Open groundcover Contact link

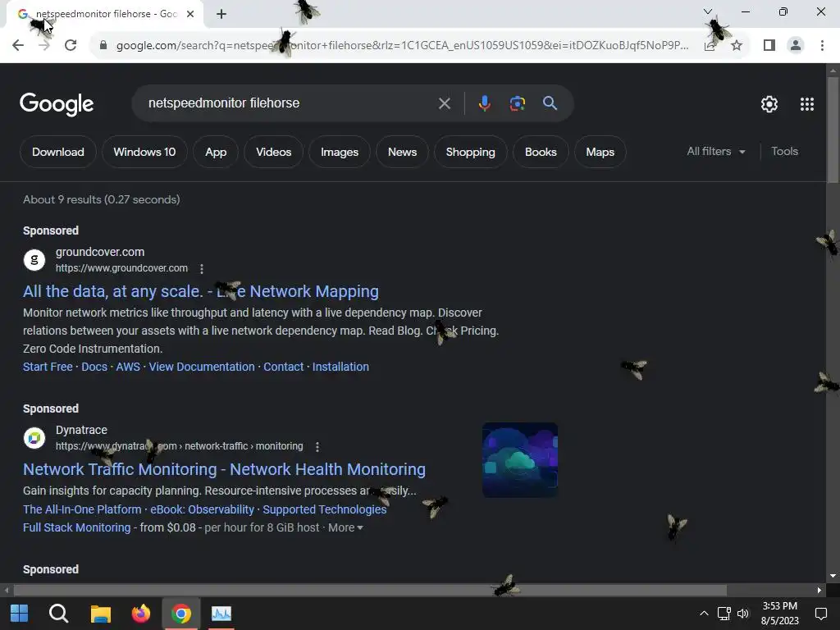283,367
